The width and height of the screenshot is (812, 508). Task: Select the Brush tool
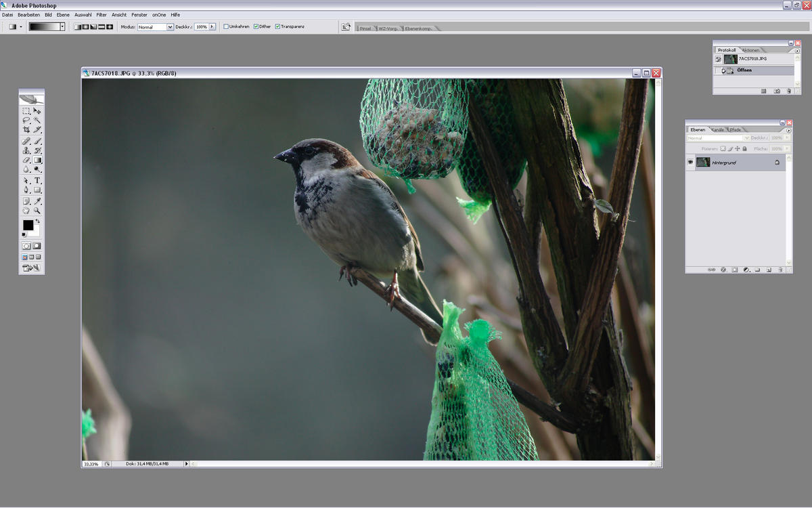pos(37,141)
